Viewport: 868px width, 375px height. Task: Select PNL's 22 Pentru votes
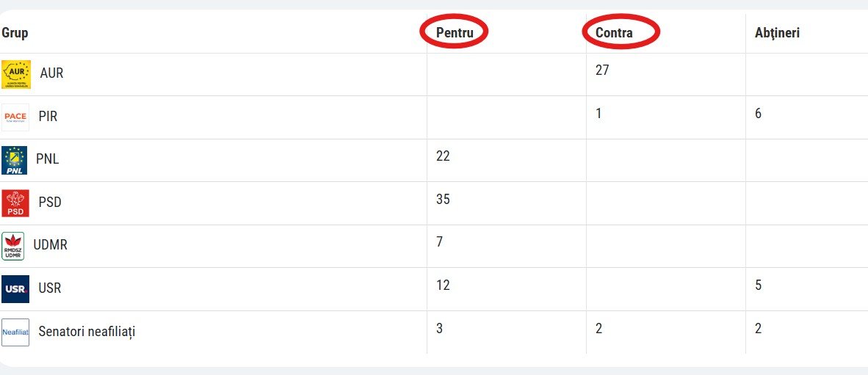443,156
